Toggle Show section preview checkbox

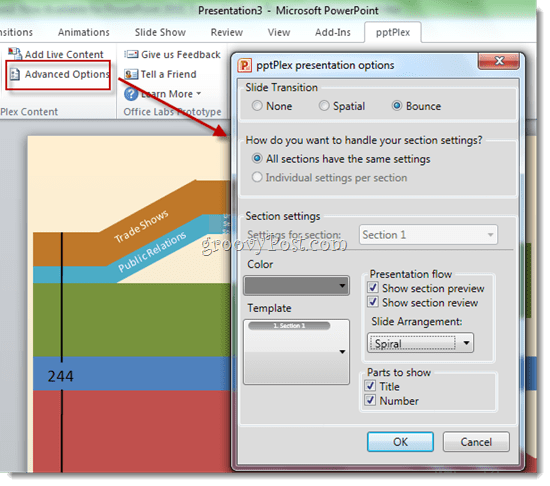[x=373, y=288]
